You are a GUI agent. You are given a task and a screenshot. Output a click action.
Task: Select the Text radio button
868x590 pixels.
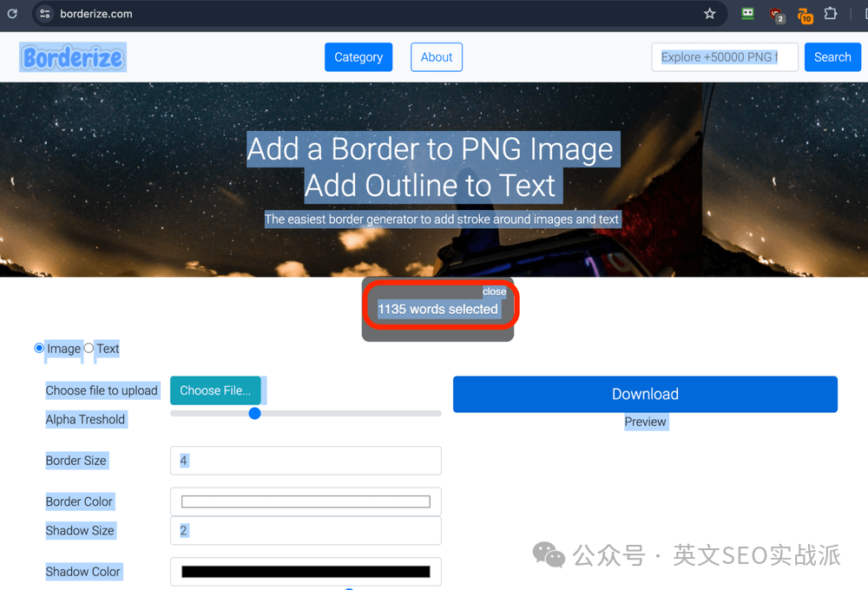pos(89,348)
